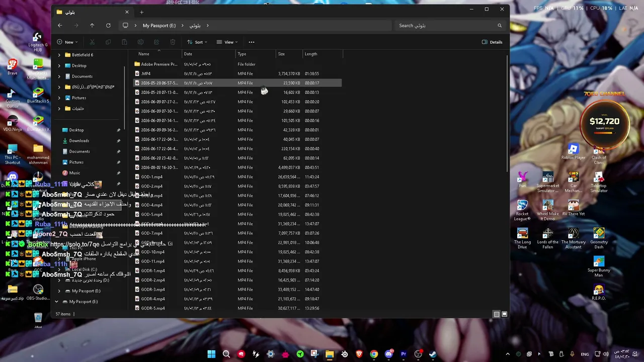Expand the Battlefield 6 folder tree node
Viewport: 644px width, 362px height.
tap(59, 55)
